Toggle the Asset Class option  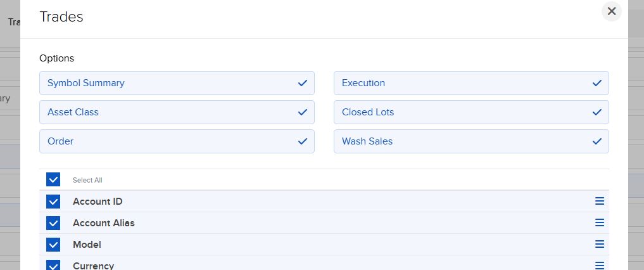177,112
